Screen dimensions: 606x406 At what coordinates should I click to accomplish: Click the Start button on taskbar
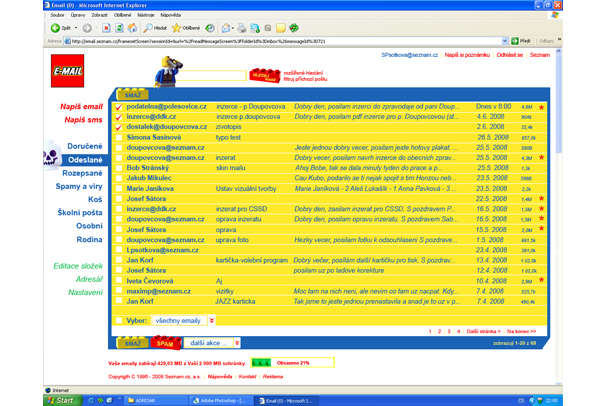[62, 399]
